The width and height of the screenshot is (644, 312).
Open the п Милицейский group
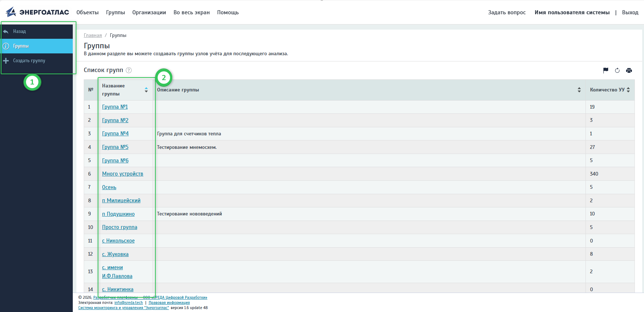[121, 200]
